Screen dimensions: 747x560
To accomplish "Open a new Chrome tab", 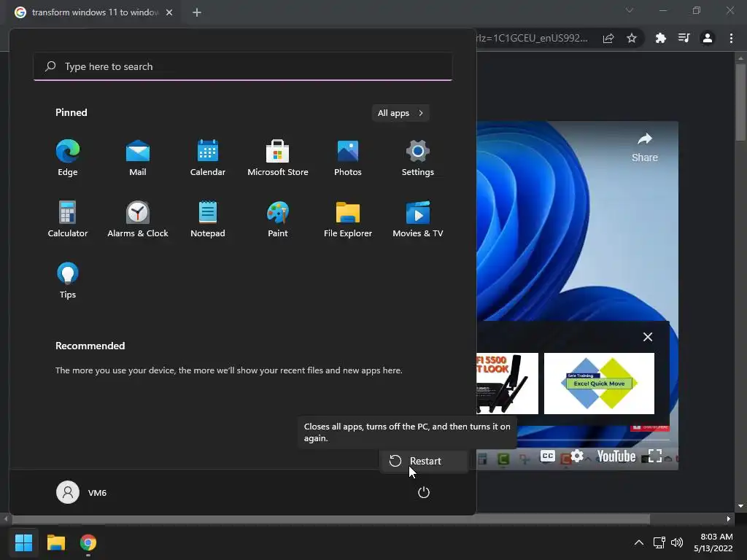I will [x=197, y=12].
